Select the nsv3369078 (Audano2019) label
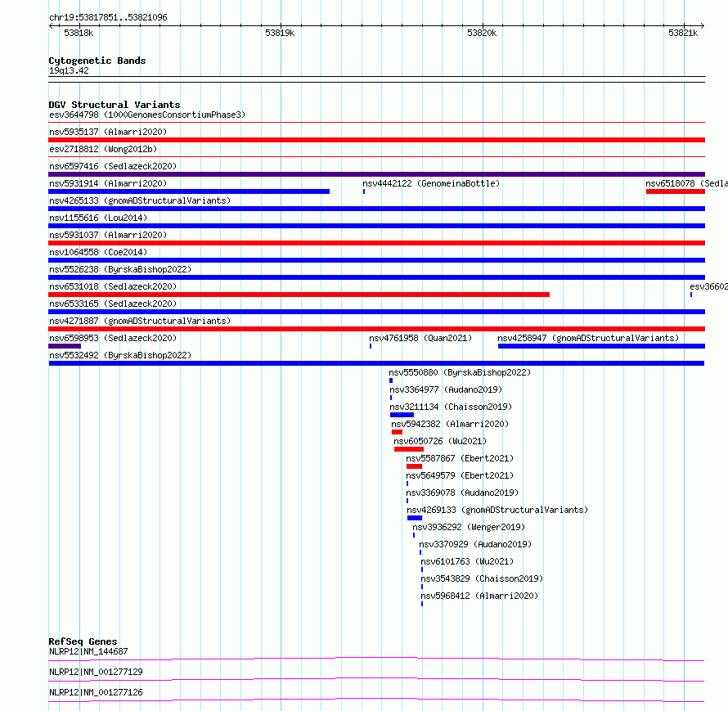 (x=462, y=493)
